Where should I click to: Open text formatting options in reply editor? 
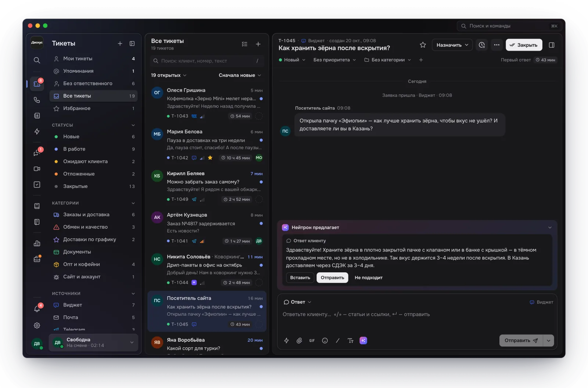click(350, 341)
